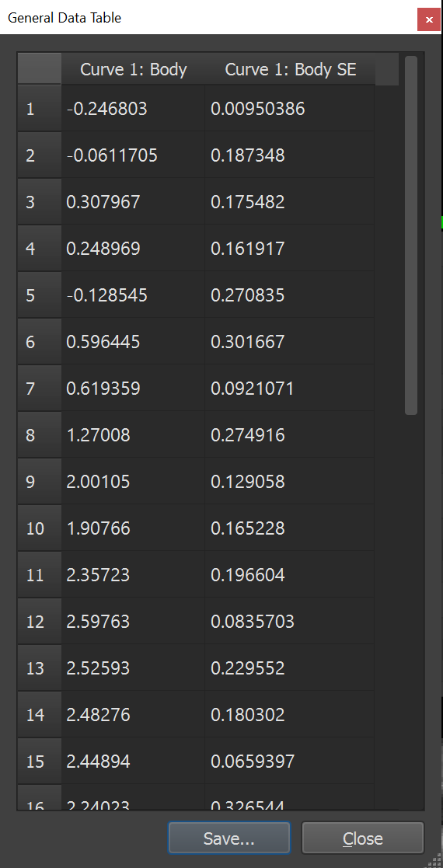Close the General Data Table window
The width and height of the screenshot is (443, 868).
click(x=428, y=19)
